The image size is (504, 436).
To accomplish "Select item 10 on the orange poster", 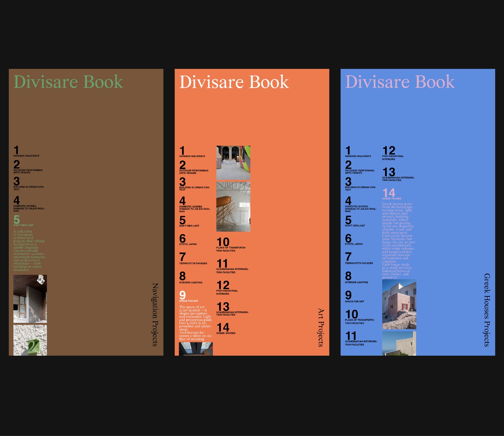I will 231,245.
